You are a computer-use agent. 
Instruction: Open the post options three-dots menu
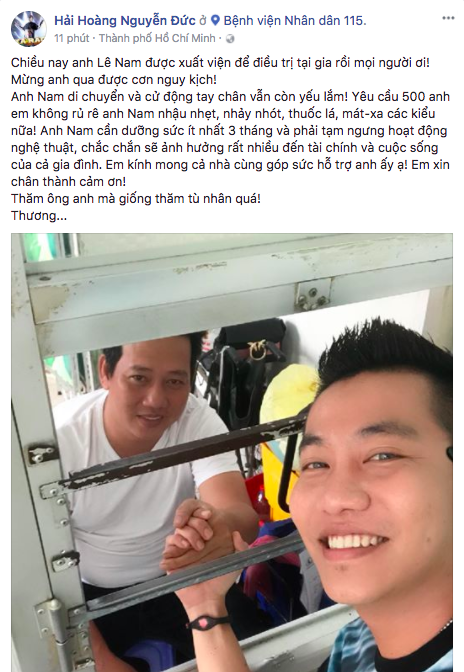(x=448, y=18)
